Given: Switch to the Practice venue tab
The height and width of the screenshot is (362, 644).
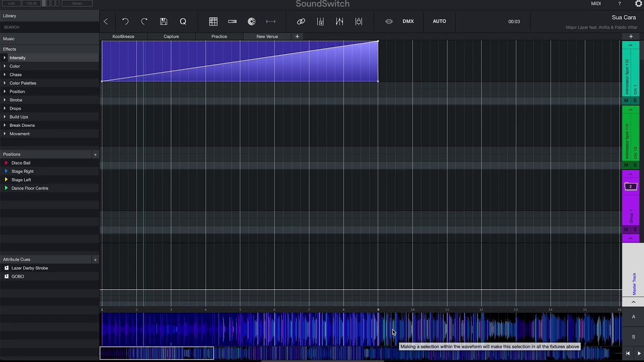Looking at the screenshot, I should pyautogui.click(x=219, y=36).
